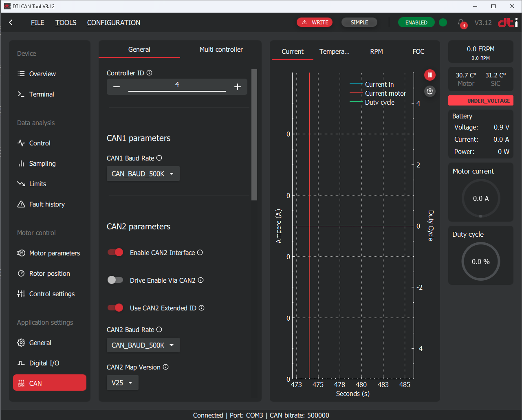This screenshot has width=522, height=420.
Task: Click the Motor current gauge
Action: tap(481, 198)
